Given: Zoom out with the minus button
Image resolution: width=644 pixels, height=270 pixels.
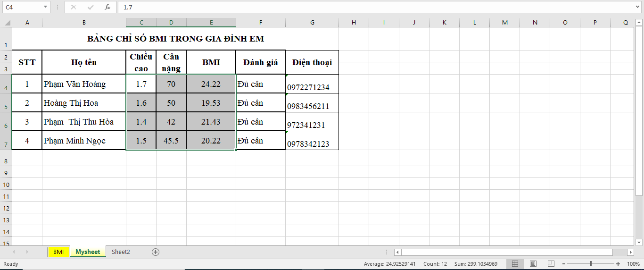Looking at the screenshot, I should [x=564, y=264].
